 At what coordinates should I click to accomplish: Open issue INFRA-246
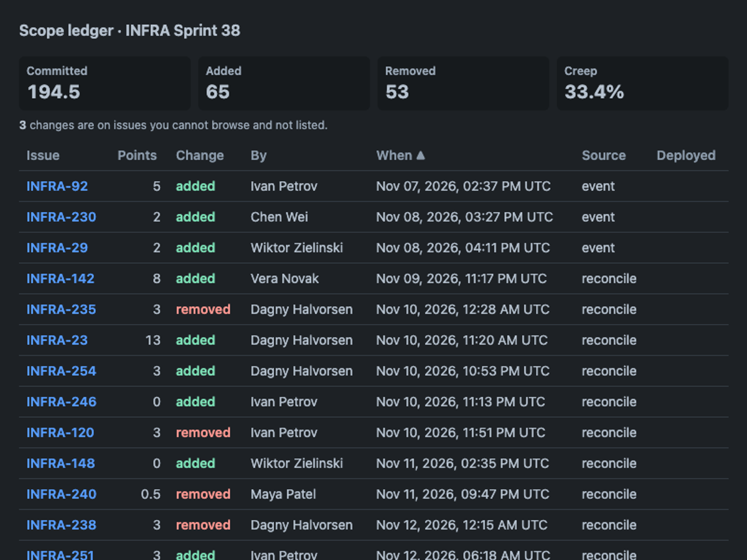(x=62, y=402)
